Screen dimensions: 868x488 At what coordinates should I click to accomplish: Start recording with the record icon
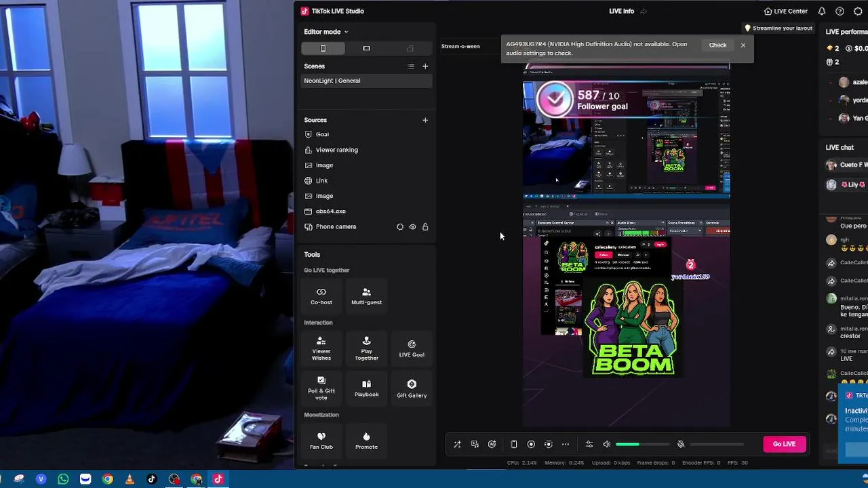pyautogui.click(x=531, y=445)
